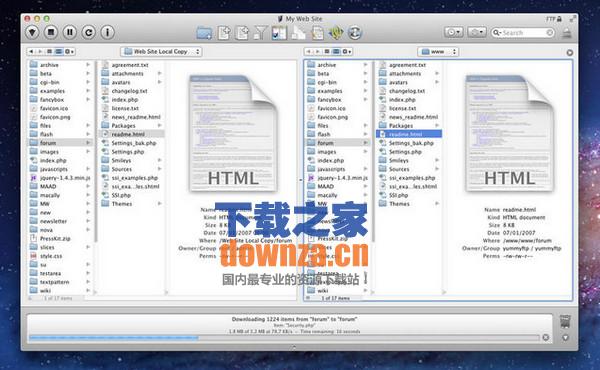Select style.css in the local pane
600x370 pixels.
51,256
